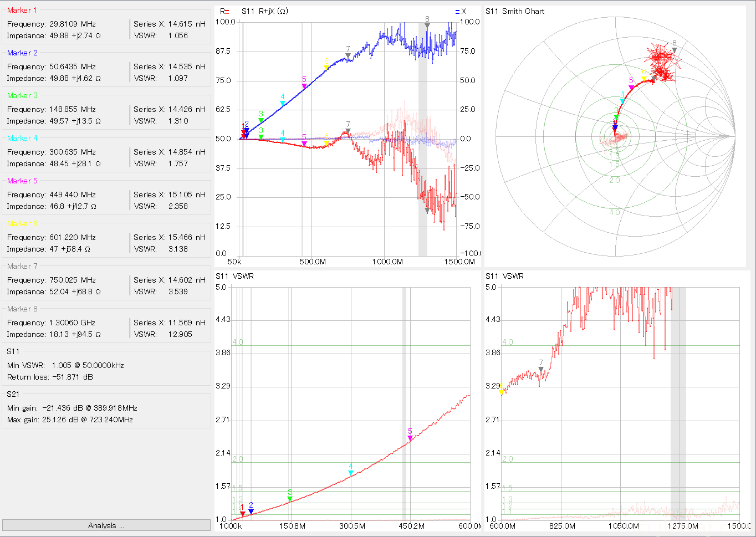The image size is (756, 537).
Task: Click the frequency value 750.025 MHz
Action: coord(73,280)
